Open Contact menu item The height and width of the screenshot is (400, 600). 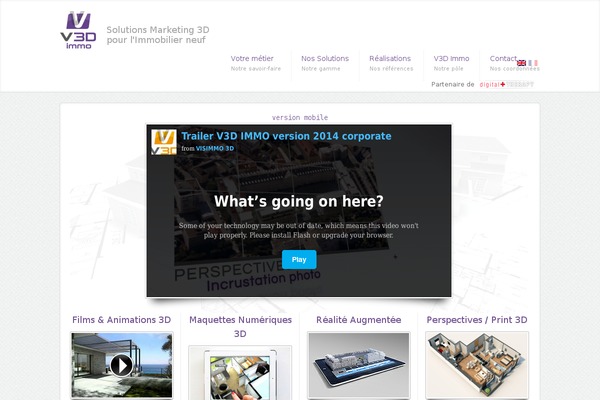[503, 59]
